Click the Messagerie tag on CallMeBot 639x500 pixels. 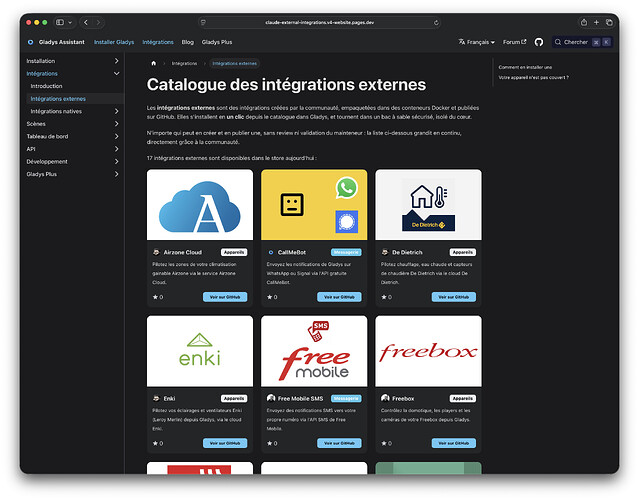pyautogui.click(x=346, y=252)
